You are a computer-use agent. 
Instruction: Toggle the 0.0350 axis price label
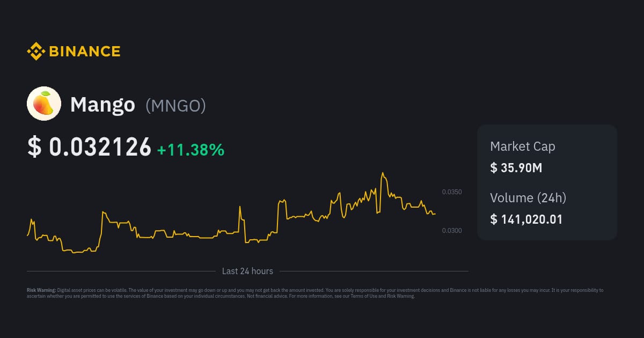coord(451,192)
